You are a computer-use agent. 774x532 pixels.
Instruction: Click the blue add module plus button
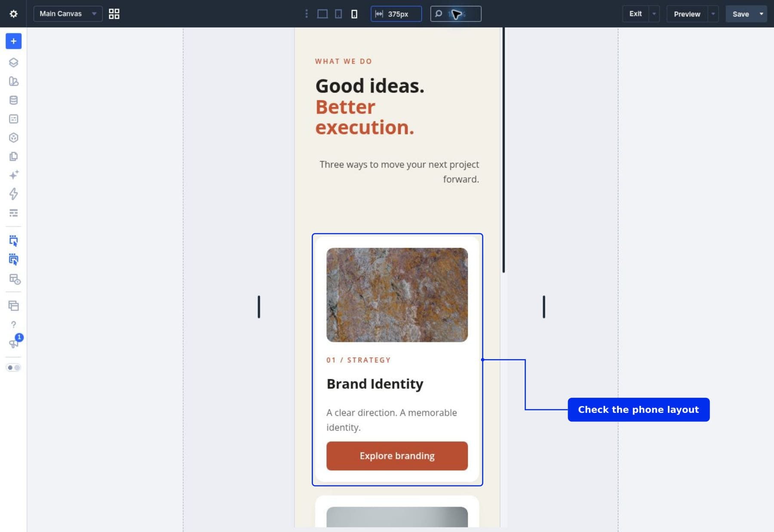coord(13,41)
